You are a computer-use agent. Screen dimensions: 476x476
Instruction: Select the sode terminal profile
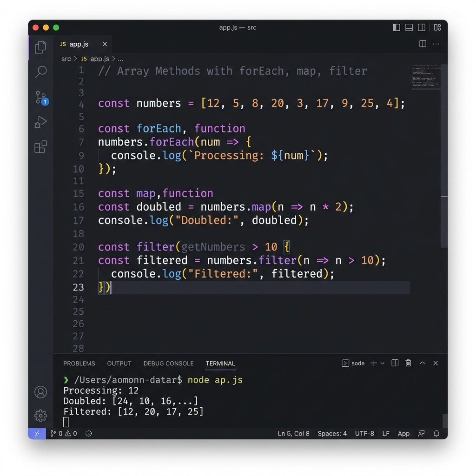point(353,364)
